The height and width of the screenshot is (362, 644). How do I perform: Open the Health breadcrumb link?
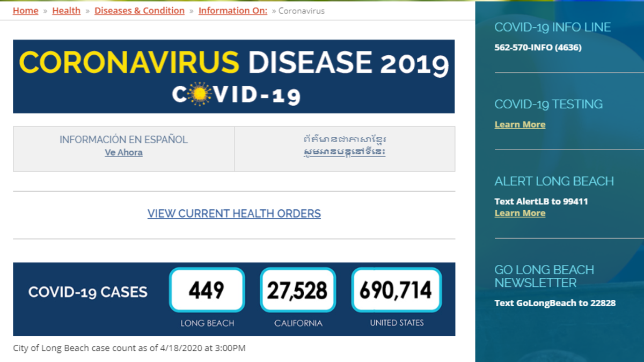tap(66, 11)
